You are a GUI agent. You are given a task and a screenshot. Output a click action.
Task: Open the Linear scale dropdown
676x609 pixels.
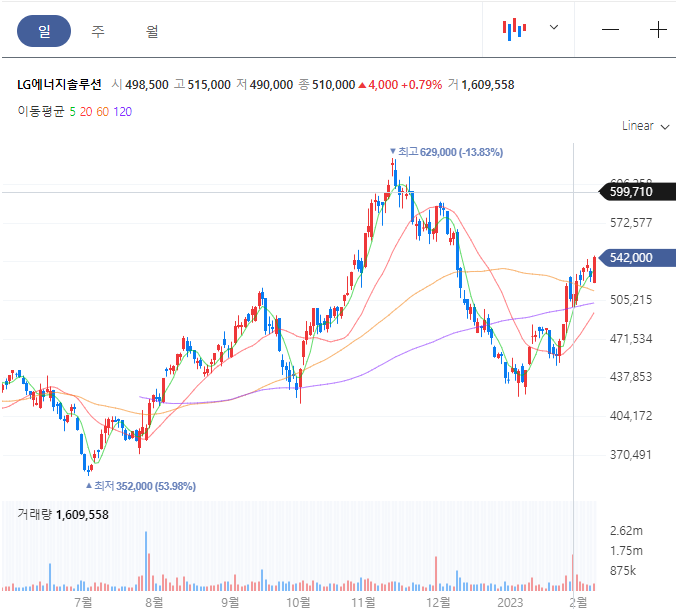[x=645, y=126]
